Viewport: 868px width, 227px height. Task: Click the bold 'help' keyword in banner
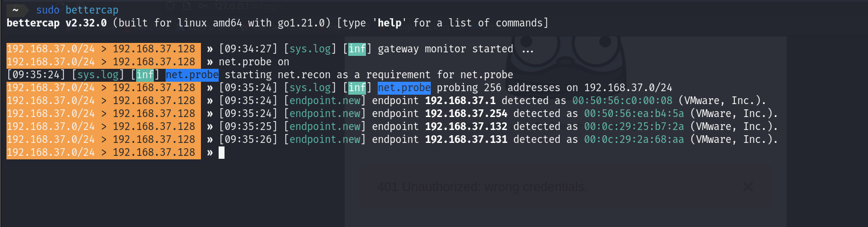tap(392, 23)
